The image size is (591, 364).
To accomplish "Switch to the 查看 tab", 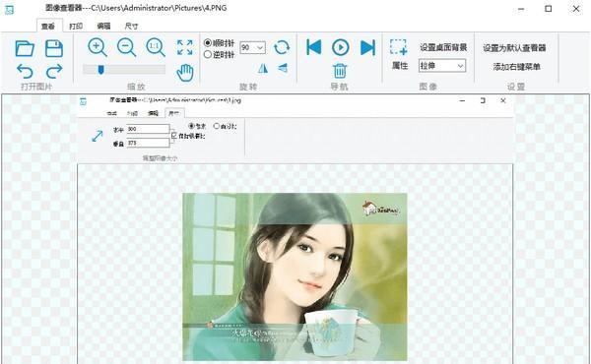I will tap(48, 26).
